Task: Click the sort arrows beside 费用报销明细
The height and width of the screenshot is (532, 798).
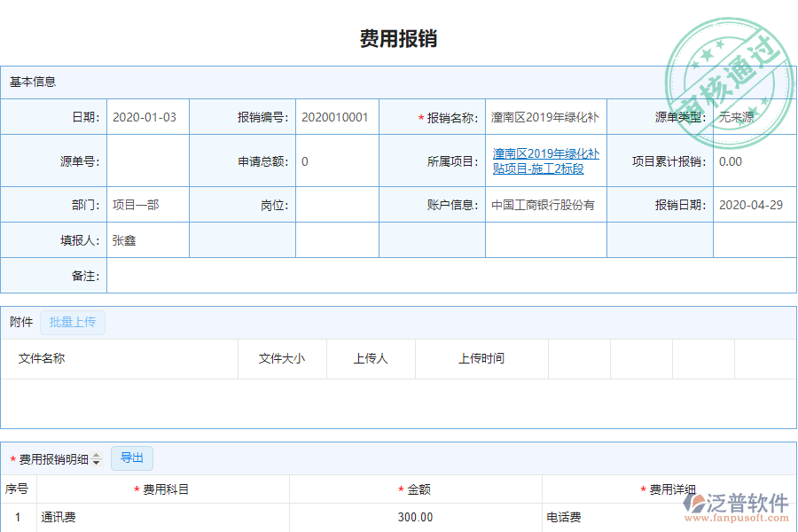Action: (97, 458)
